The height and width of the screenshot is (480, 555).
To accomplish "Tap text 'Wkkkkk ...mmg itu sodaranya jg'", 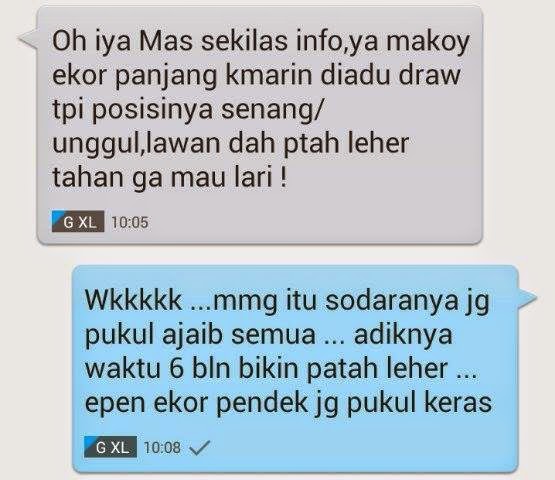I will point(287,301).
